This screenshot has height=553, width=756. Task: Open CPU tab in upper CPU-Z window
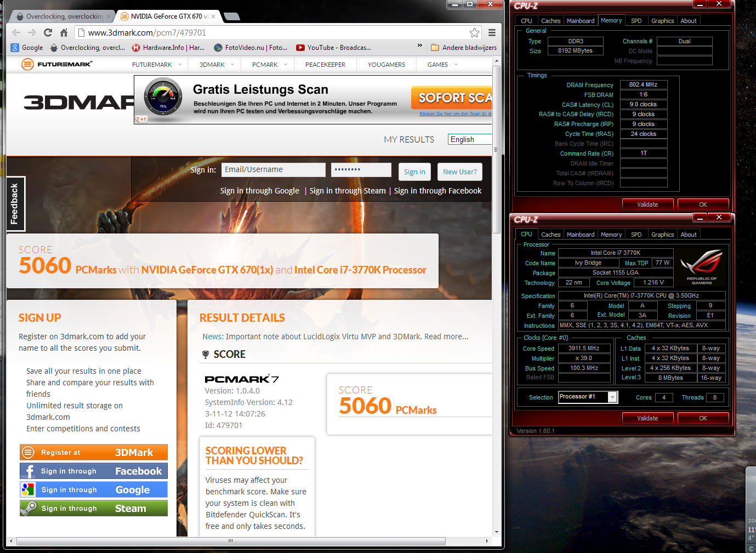click(526, 21)
